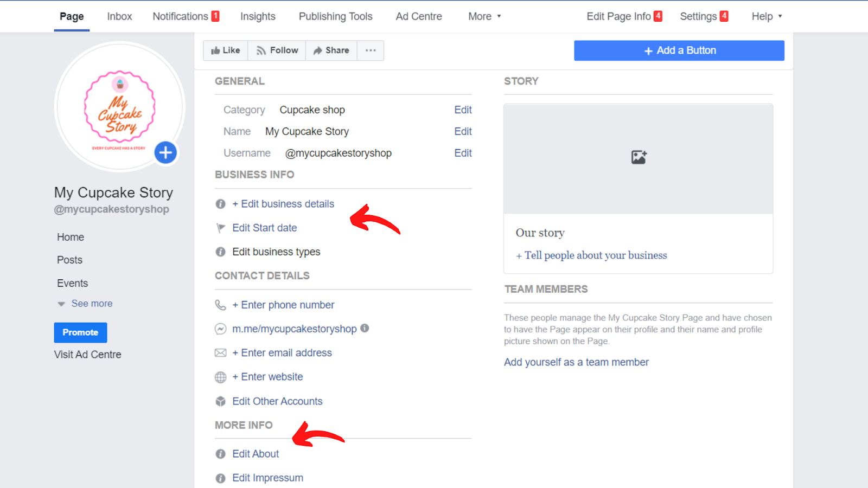
Task: Open the Inbox tab
Action: click(119, 17)
